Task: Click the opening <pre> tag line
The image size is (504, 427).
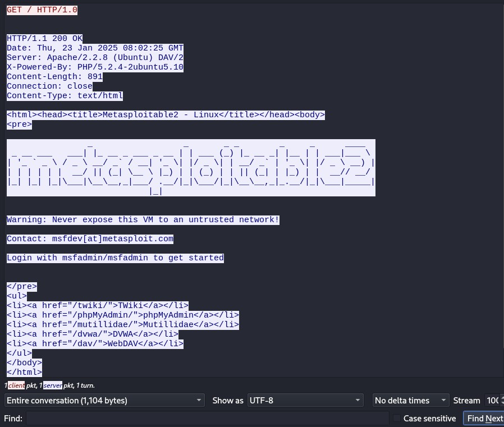Action: pos(19,125)
